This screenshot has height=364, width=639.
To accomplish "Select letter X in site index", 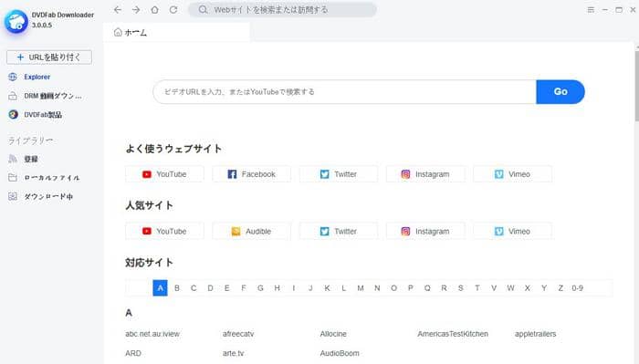I will pos(528,288).
